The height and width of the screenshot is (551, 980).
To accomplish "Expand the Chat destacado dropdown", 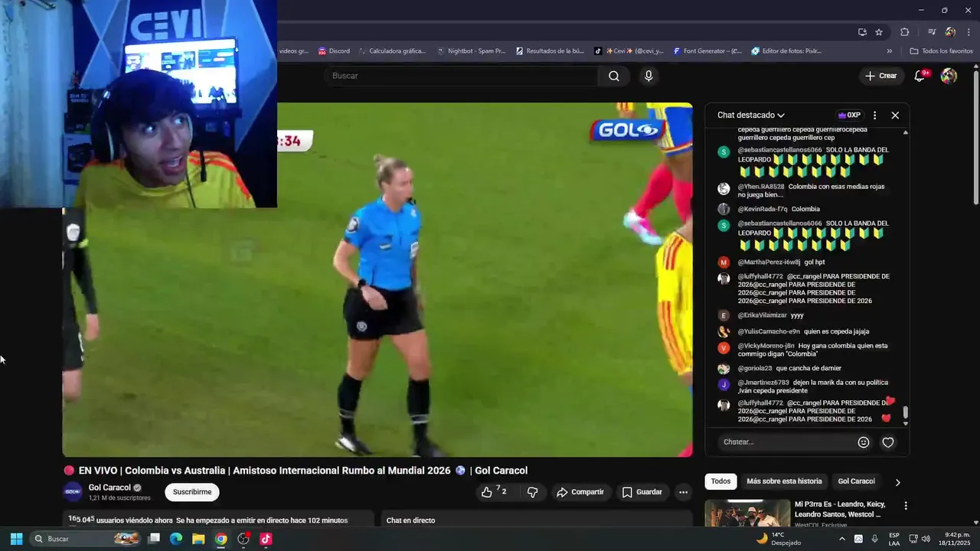I will click(x=750, y=115).
